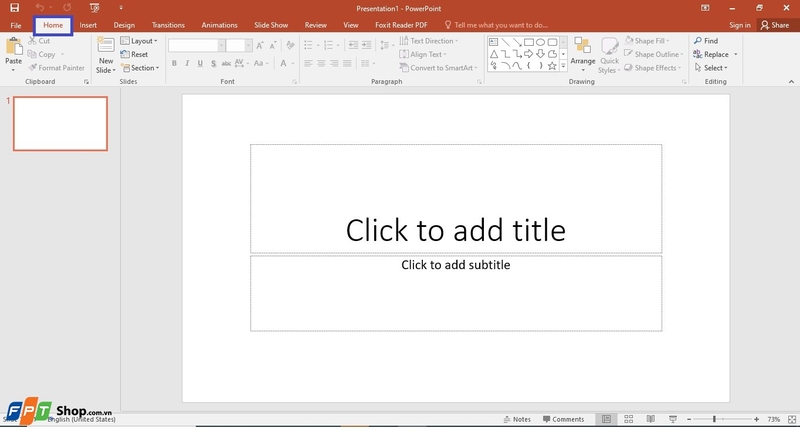Image resolution: width=800 pixels, height=431 pixels.
Task: Click Clear All Formatting icon
Action: [290, 45]
